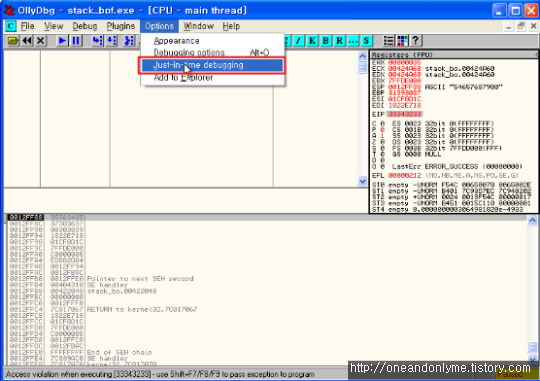Click the OllyDbg red bug title icon
Image resolution: width=540 pixels, height=381 pixels.
9,10
